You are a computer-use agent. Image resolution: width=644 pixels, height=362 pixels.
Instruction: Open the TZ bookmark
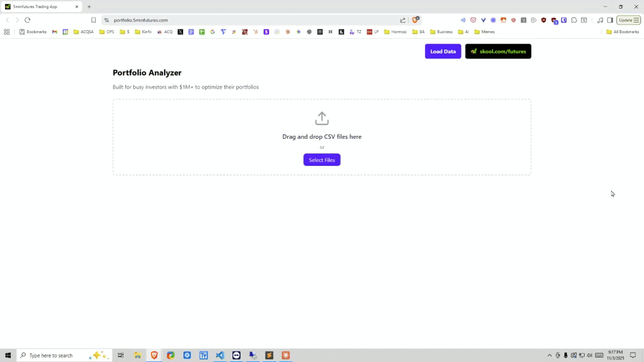[355, 31]
